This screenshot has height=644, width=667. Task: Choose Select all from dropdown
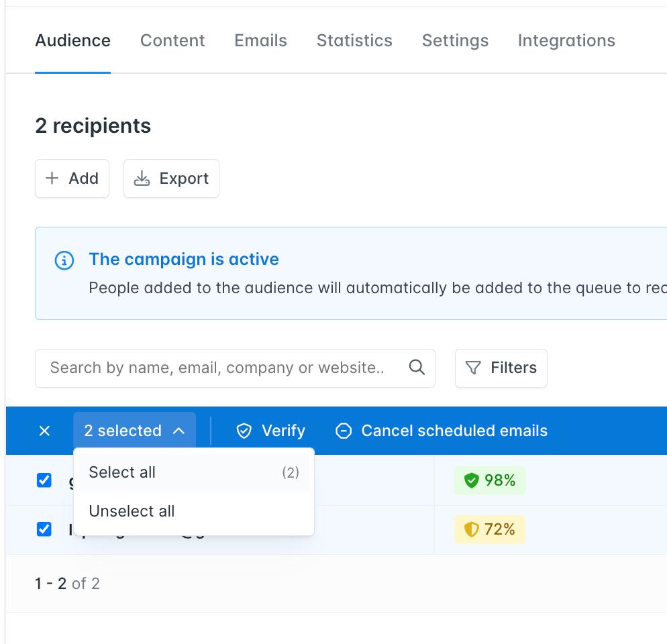pos(194,472)
